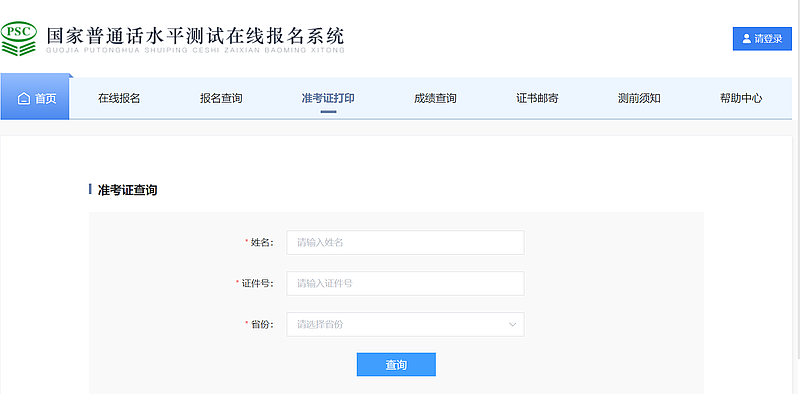The height and width of the screenshot is (394, 800).
Task: Go to the 成绩查询 tab
Action: pyautogui.click(x=435, y=98)
